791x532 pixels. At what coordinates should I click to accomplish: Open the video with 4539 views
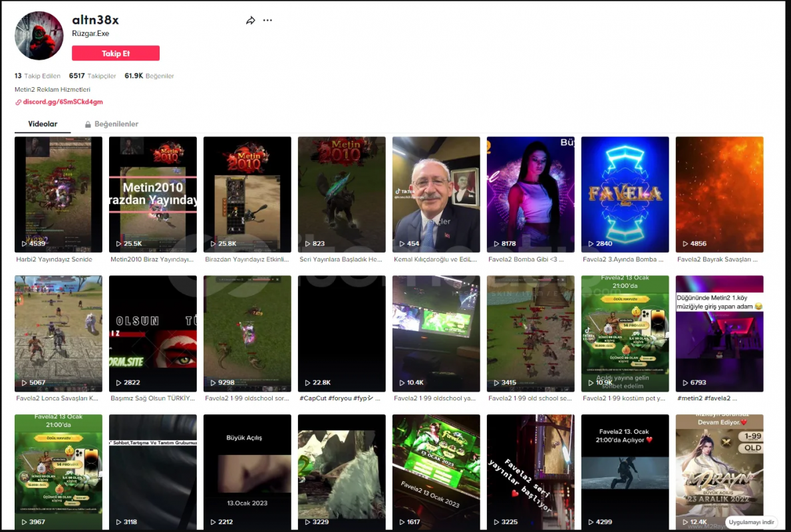pyautogui.click(x=59, y=195)
